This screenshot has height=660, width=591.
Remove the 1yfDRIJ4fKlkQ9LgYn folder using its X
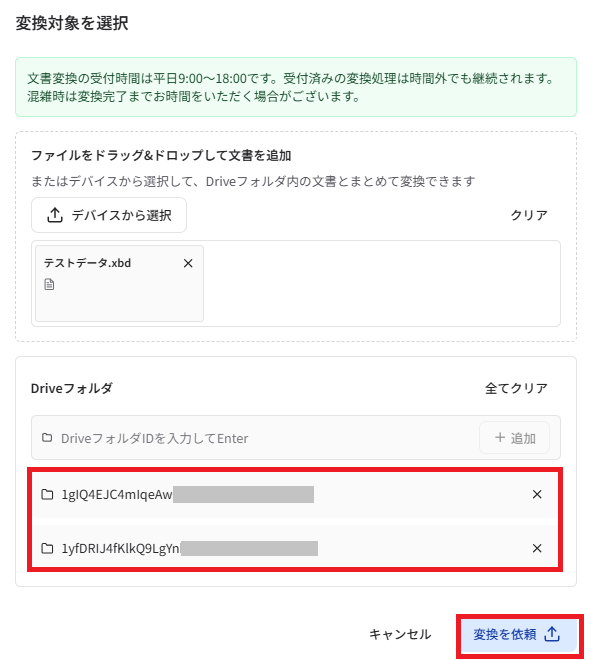(537, 548)
